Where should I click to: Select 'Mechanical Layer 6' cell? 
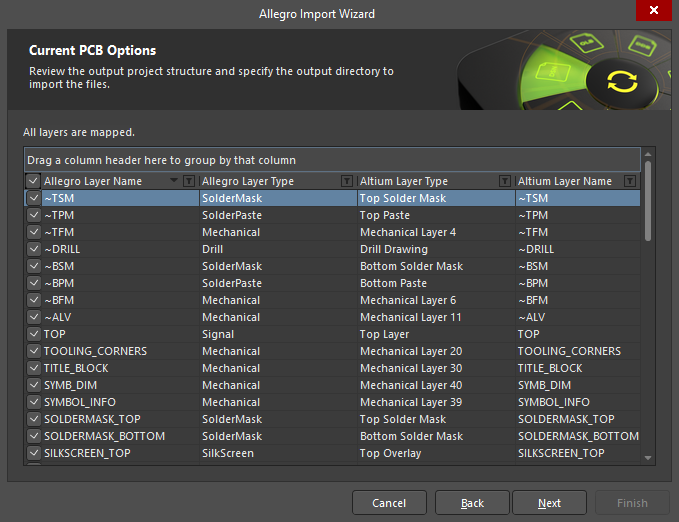436,300
